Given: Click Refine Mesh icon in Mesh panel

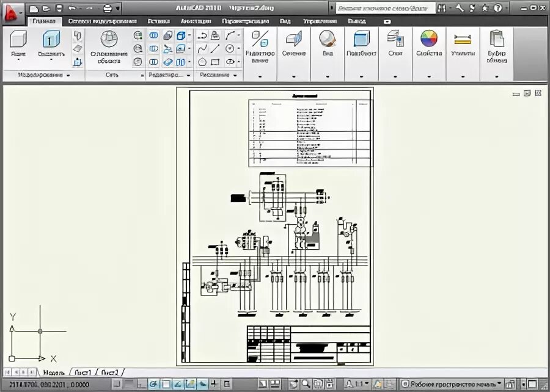Looking at the screenshot, I should pyautogui.click(x=138, y=62).
